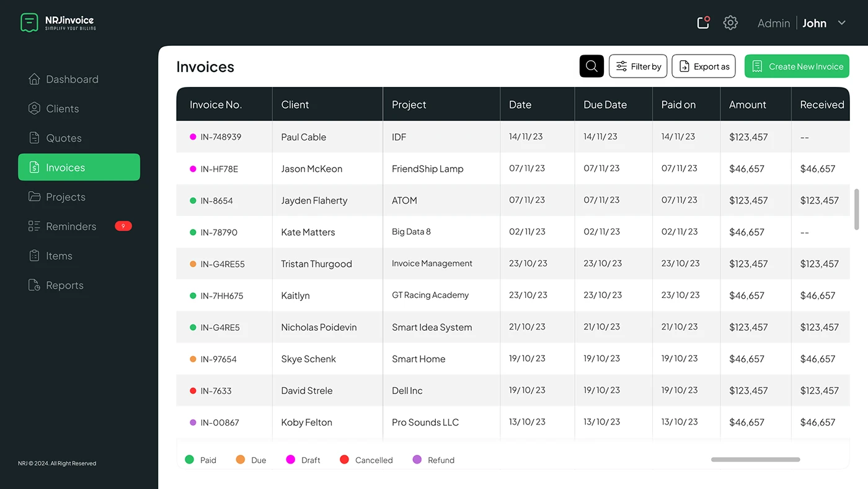Click the Dashboard home icon
This screenshot has width=868, height=489.
coord(35,79)
